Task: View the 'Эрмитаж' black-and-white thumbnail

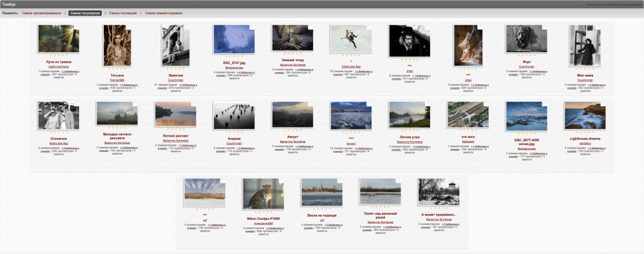Action: pos(175,45)
